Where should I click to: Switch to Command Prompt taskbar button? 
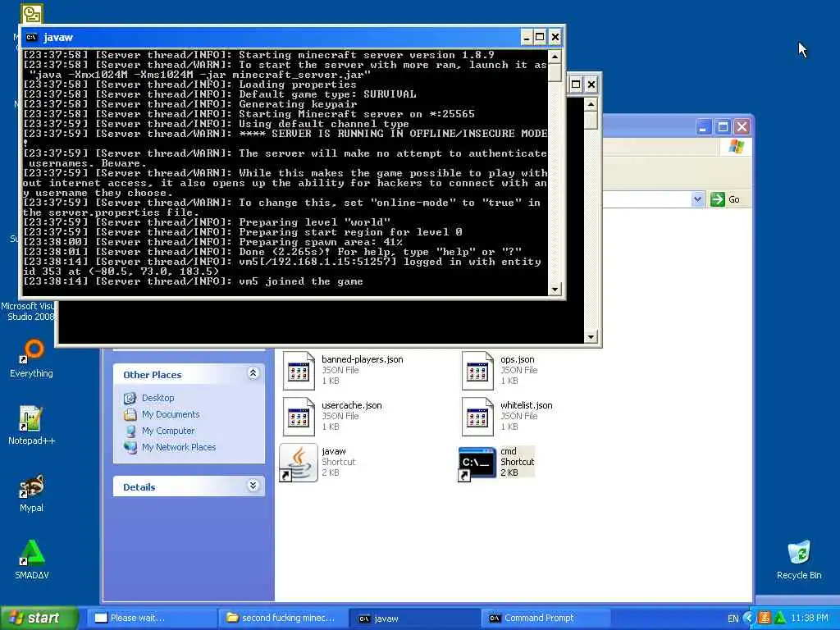(546, 618)
